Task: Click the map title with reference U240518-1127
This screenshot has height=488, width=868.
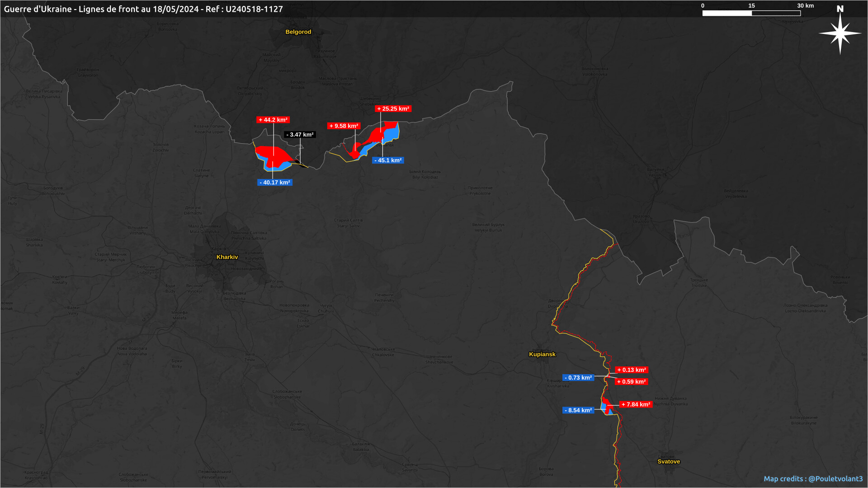Action: [x=143, y=9]
